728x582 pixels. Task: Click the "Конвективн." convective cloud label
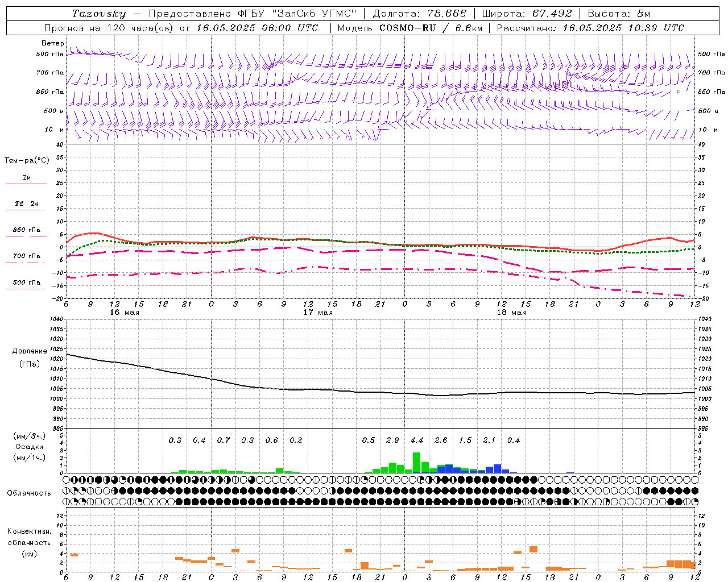coord(30,531)
